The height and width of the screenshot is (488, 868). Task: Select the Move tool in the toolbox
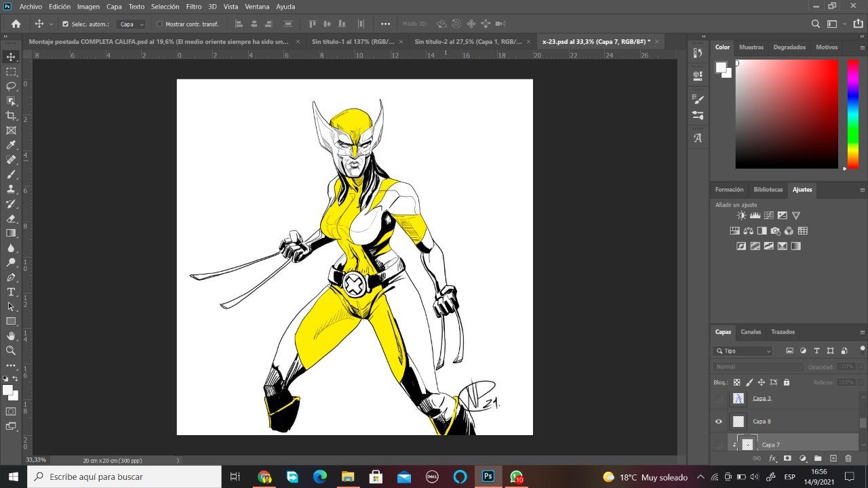[11, 57]
